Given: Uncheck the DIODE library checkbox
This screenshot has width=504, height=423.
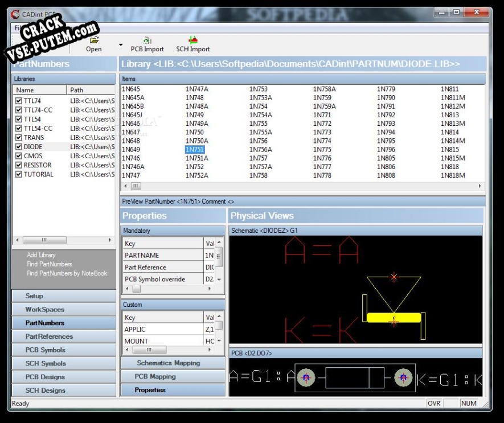Looking at the screenshot, I should pos(19,146).
